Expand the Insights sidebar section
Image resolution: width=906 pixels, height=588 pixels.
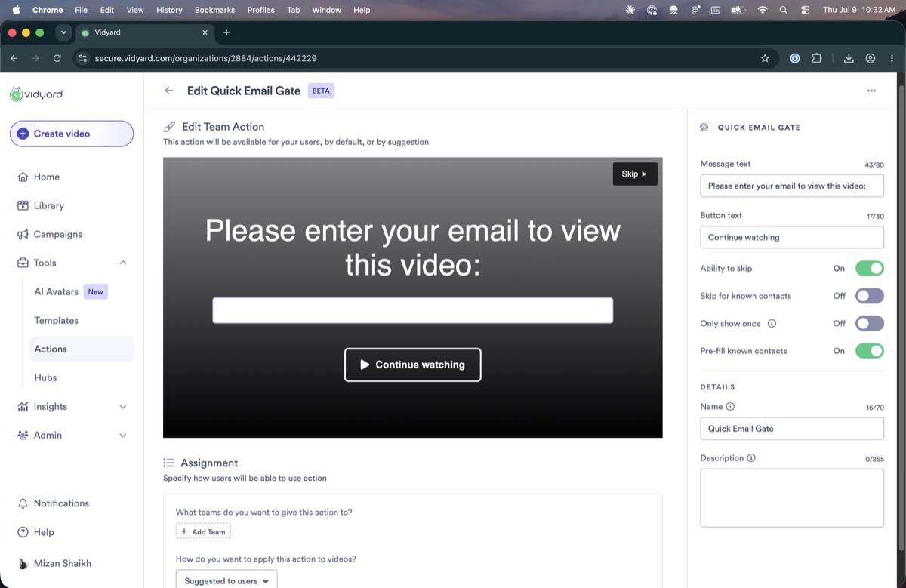point(123,407)
